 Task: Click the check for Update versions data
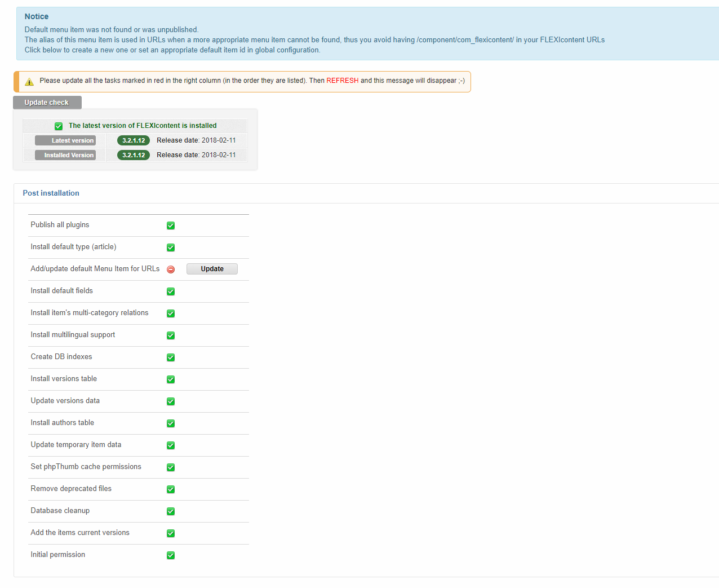[171, 401]
